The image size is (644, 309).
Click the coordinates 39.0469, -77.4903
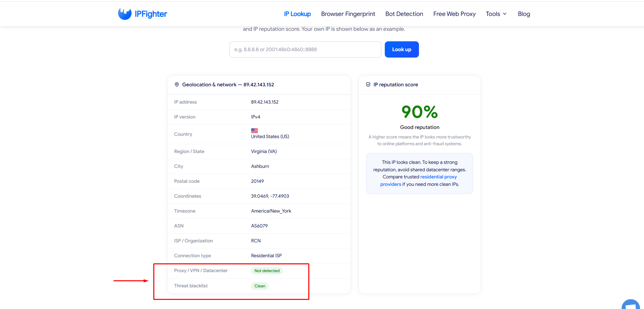click(270, 196)
